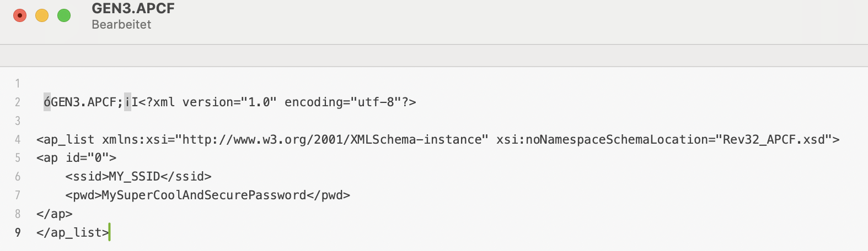Click the green full-screen window button
The height and width of the screenshot is (251, 868).
point(64,15)
